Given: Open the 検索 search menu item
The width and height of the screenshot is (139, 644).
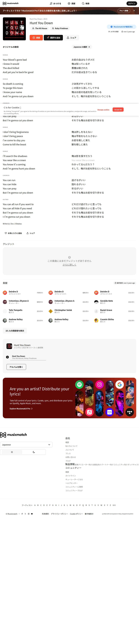Looking at the screenshot, I should pyautogui.click(x=85, y=3).
